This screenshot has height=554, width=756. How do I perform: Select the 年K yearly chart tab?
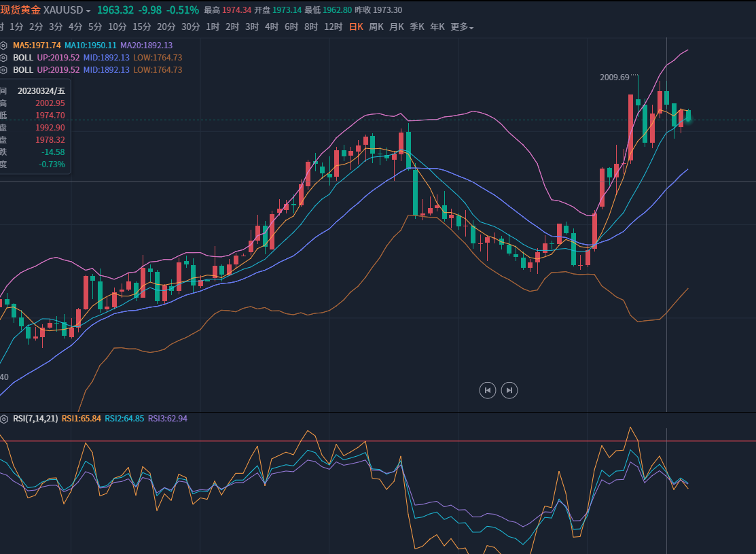[437, 27]
